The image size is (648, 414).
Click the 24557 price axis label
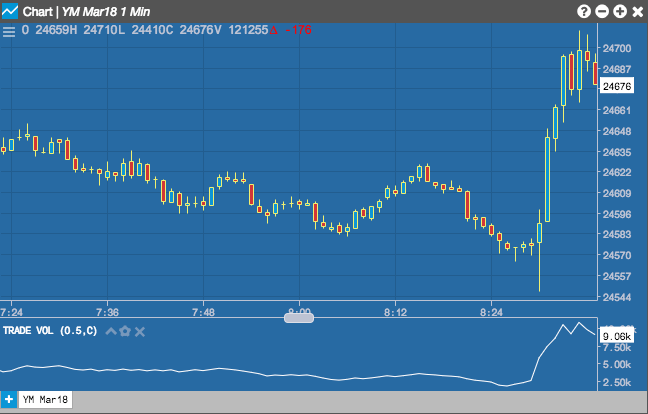coord(617,276)
